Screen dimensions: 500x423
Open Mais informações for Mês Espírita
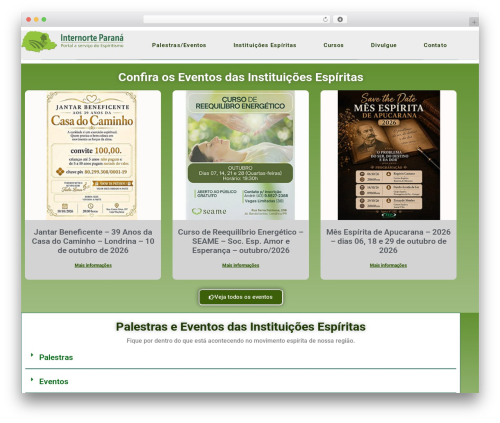click(x=388, y=265)
